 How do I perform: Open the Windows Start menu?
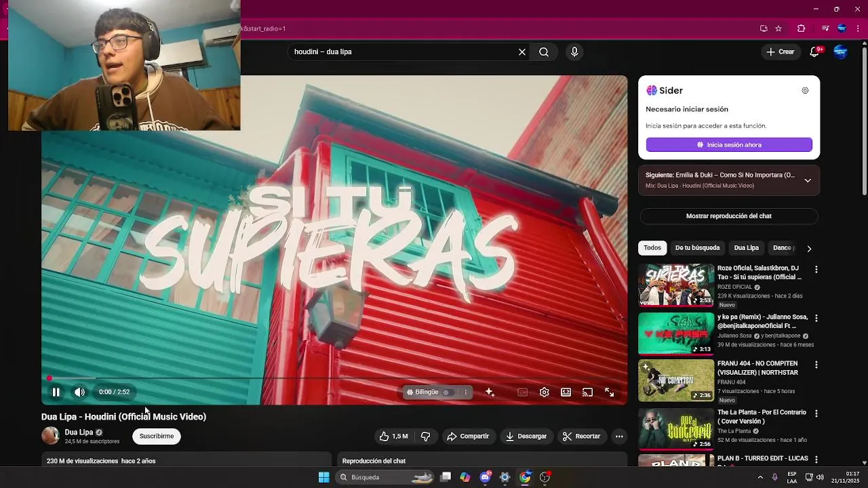pos(323,477)
